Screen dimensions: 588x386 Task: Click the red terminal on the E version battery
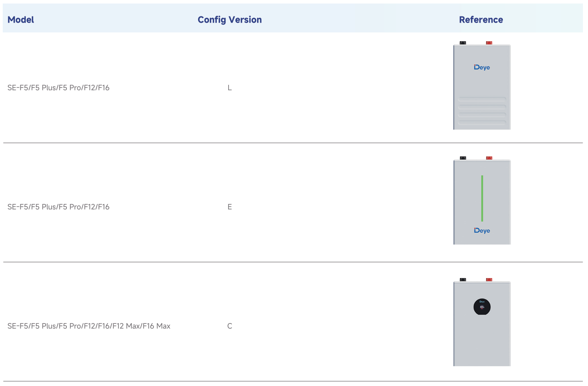point(489,158)
